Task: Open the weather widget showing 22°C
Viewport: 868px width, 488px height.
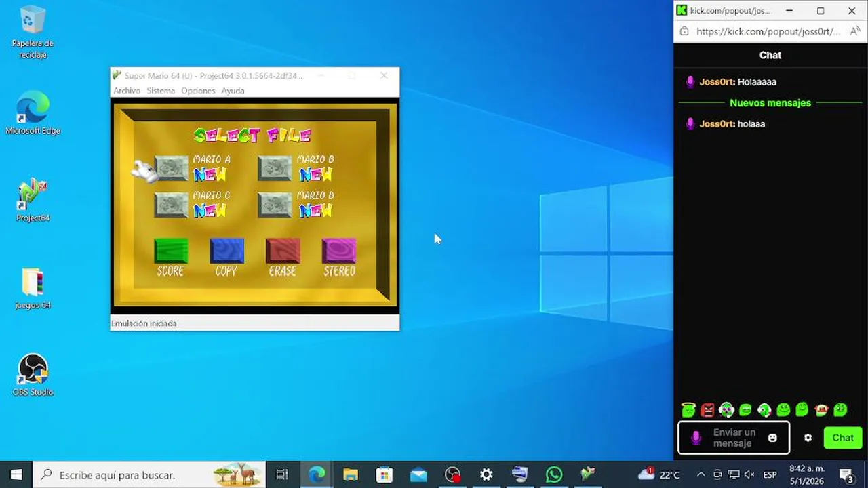Action: coord(659,474)
